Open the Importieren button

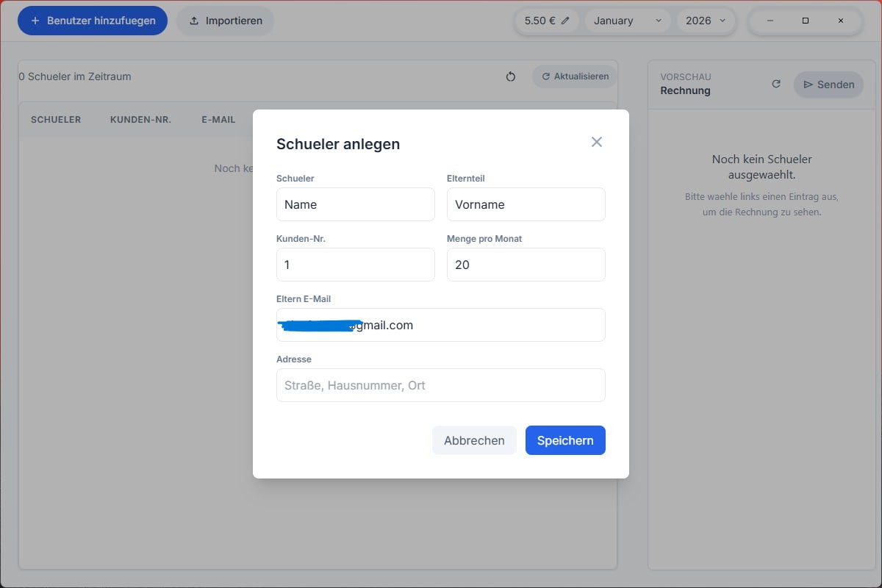pos(225,21)
